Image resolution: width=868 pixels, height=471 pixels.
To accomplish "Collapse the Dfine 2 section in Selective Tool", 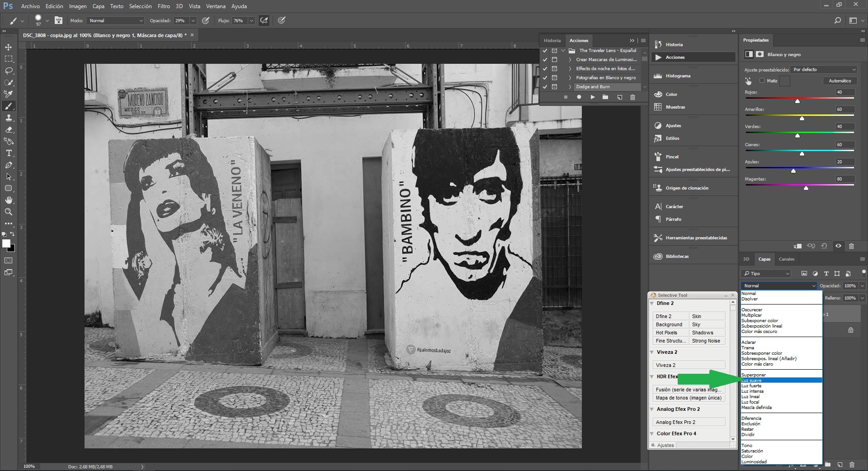I will point(652,304).
